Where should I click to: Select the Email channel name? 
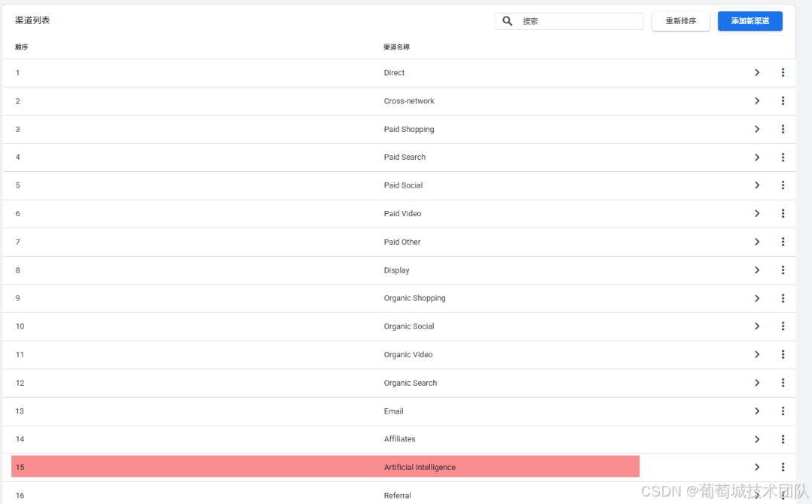(393, 411)
